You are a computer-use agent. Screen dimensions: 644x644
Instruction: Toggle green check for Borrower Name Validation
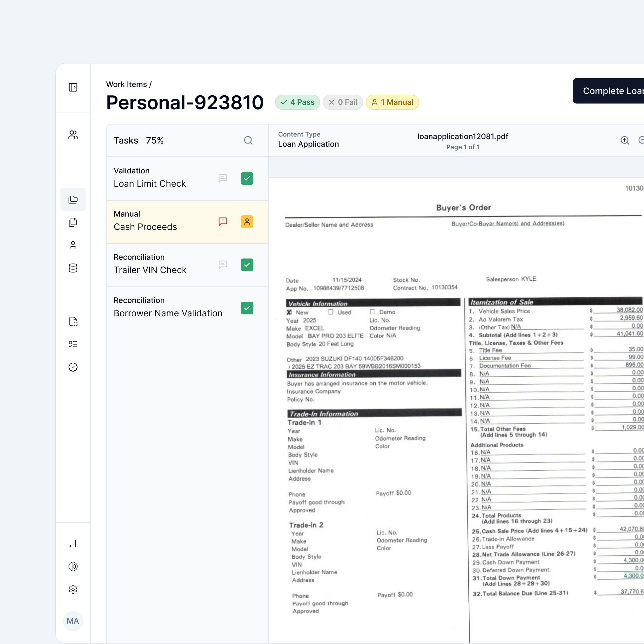coord(247,308)
